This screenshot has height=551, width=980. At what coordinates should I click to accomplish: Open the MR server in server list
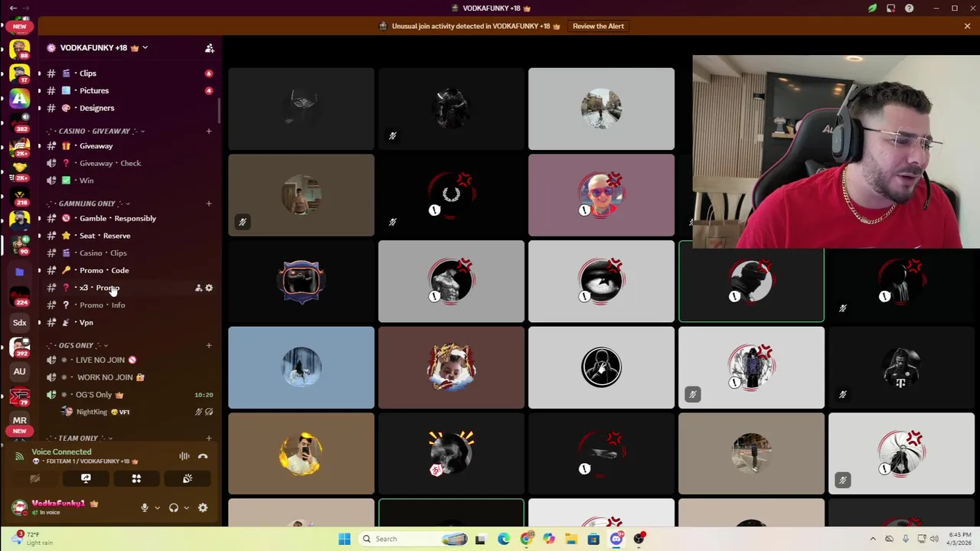[x=20, y=420]
